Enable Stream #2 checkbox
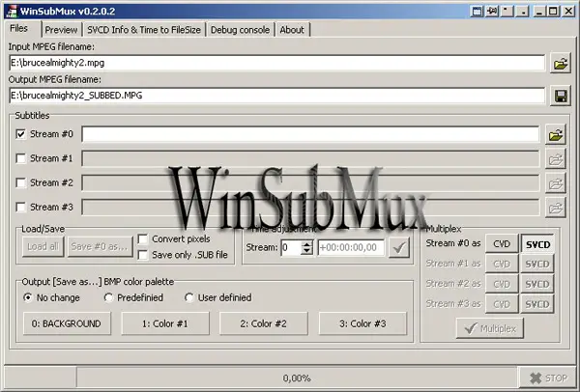The height and width of the screenshot is (392, 580). point(21,182)
